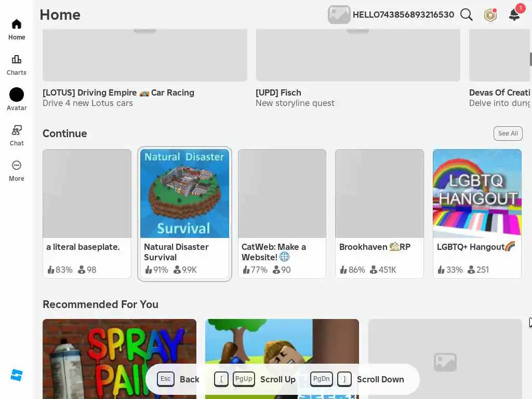Click the profile avatar placeholder image
532x399 pixels.
(x=339, y=15)
